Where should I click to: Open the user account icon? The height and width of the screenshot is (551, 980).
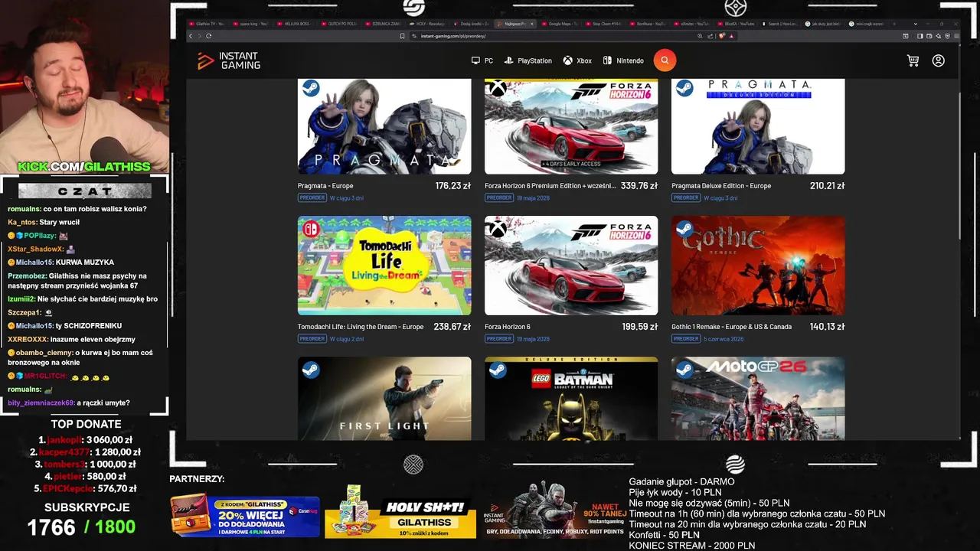(x=939, y=60)
